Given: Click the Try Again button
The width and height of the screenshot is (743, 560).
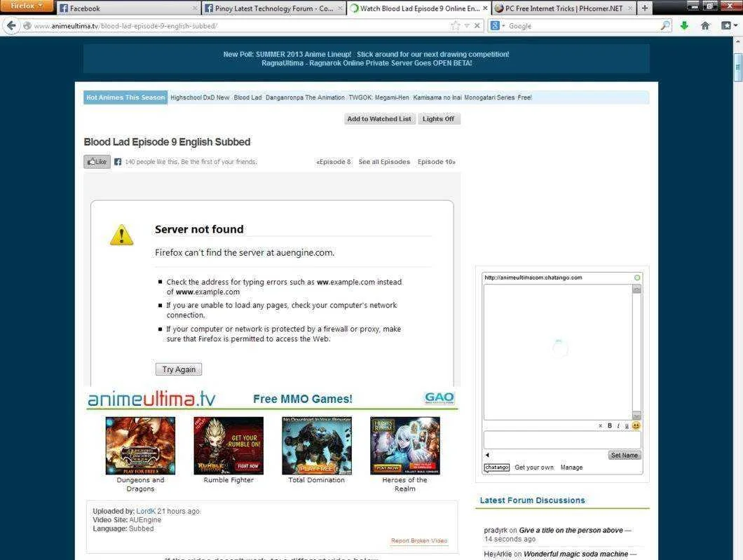Looking at the screenshot, I should point(179,369).
